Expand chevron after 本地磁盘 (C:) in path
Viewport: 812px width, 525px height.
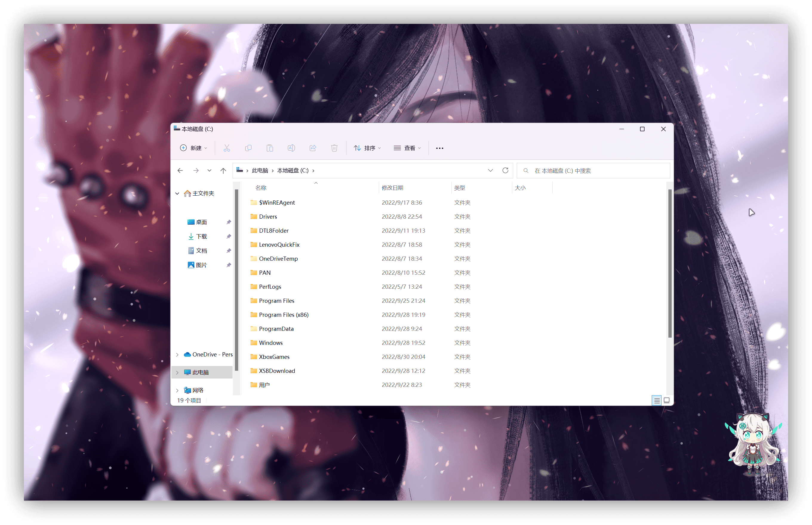[313, 170]
